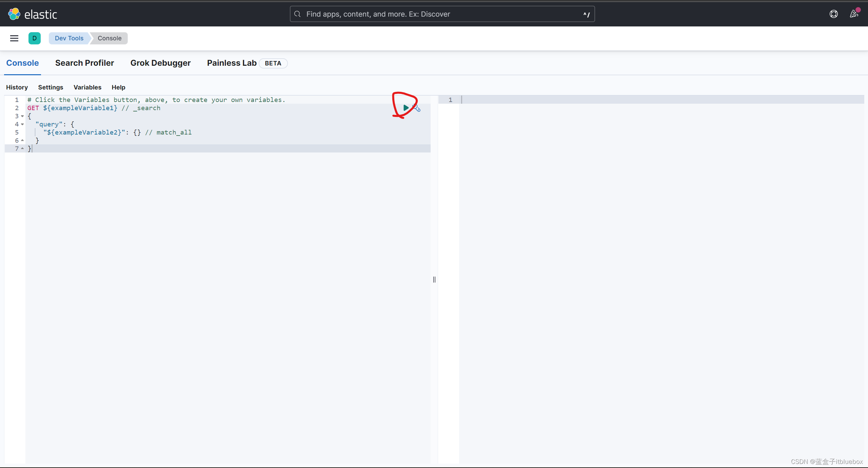The image size is (868, 468).
Task: Switch to the Grok Debugger tab
Action: tap(160, 63)
